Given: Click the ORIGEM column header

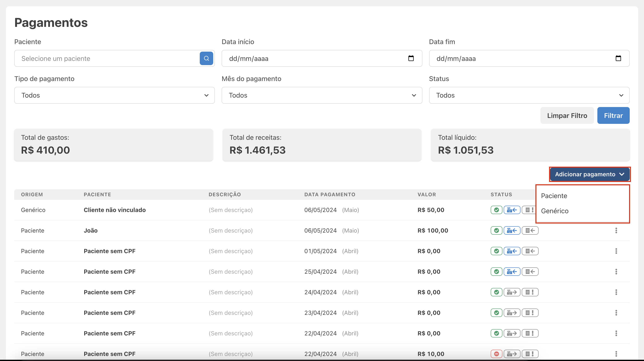Looking at the screenshot, I should pyautogui.click(x=32, y=194).
